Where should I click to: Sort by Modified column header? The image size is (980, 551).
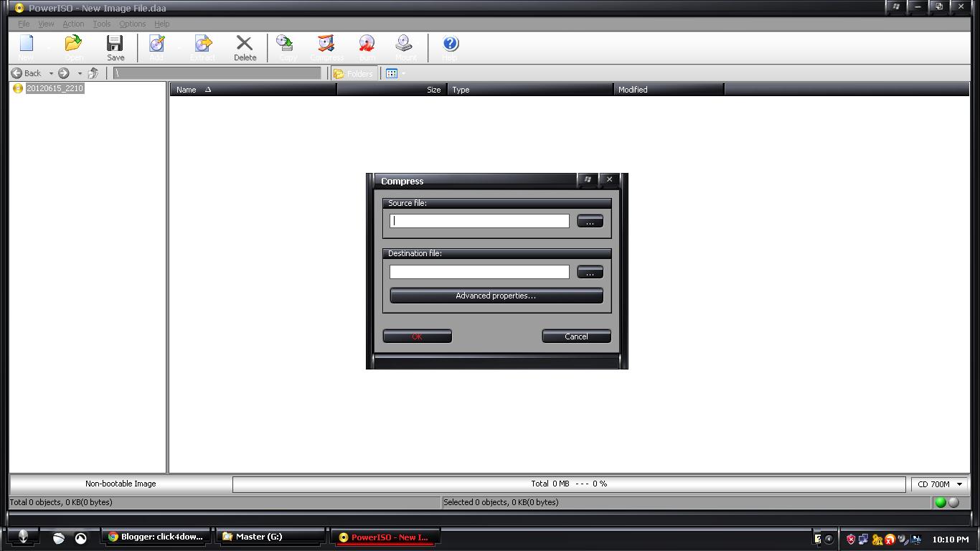coord(669,90)
